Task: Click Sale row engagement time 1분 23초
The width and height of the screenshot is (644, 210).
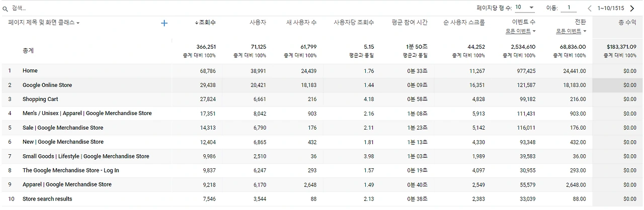Action: (x=418, y=128)
